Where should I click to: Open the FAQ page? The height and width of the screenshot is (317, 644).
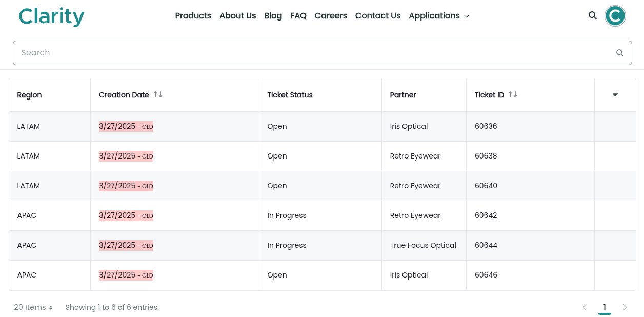click(x=298, y=16)
